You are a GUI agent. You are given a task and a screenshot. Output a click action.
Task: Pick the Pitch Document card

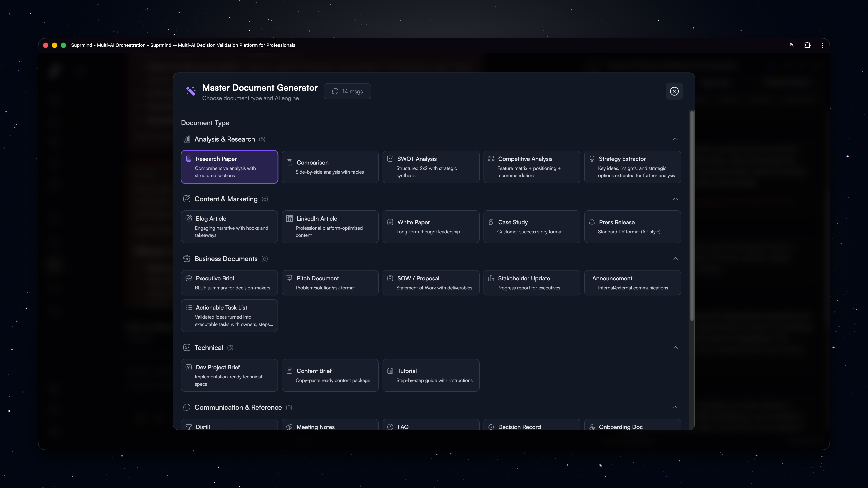330,282
